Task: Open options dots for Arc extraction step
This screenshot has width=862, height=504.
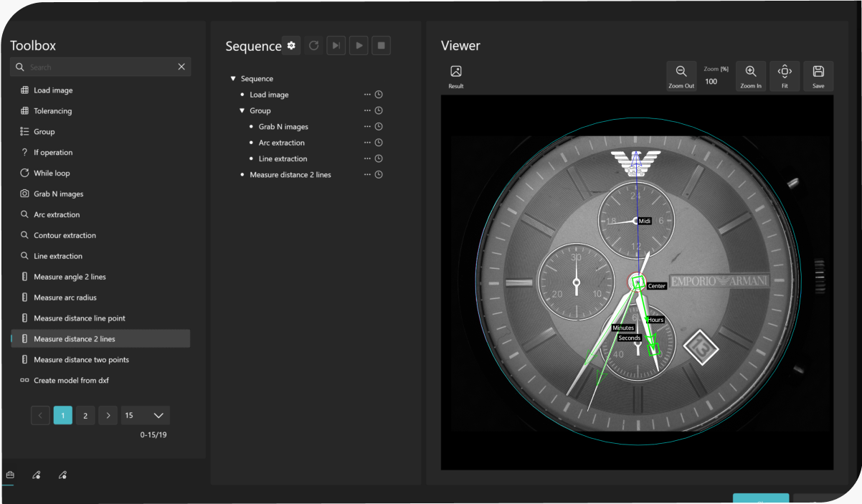Action: (367, 143)
